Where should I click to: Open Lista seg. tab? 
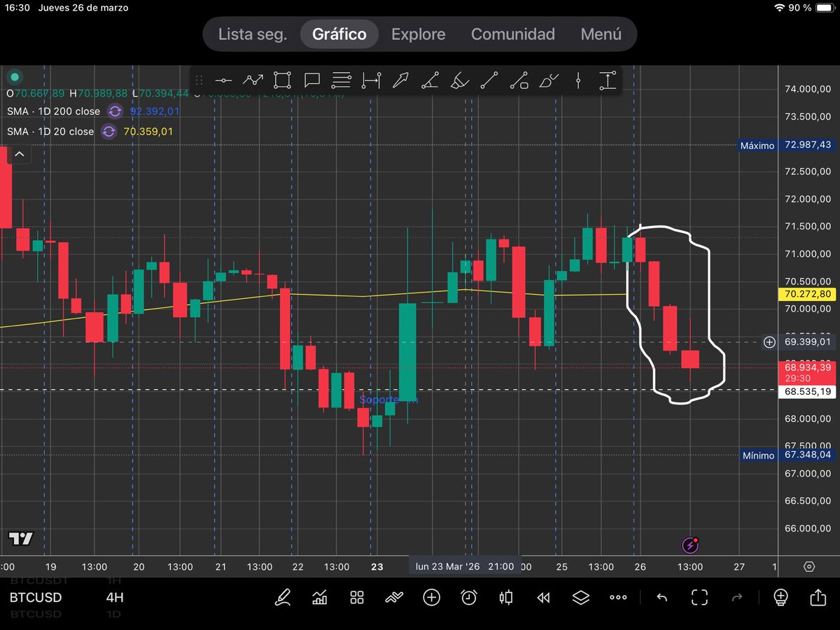253,34
